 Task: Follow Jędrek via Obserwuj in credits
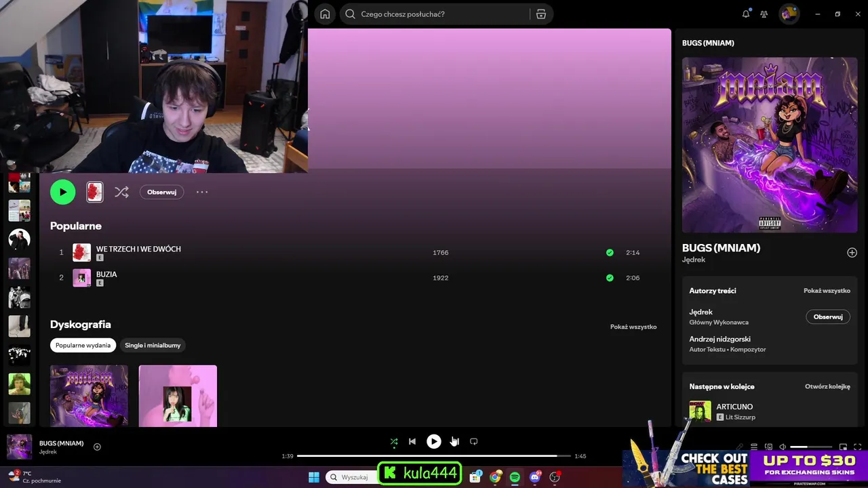coord(828,317)
